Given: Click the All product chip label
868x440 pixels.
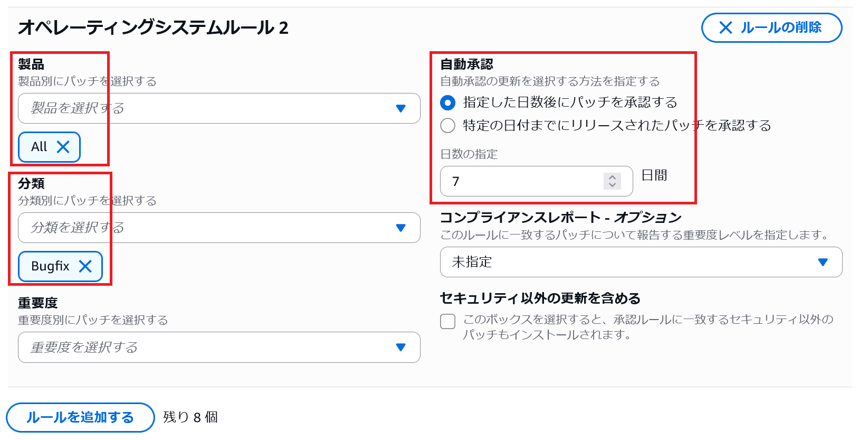Looking at the screenshot, I should pyautogui.click(x=39, y=147).
